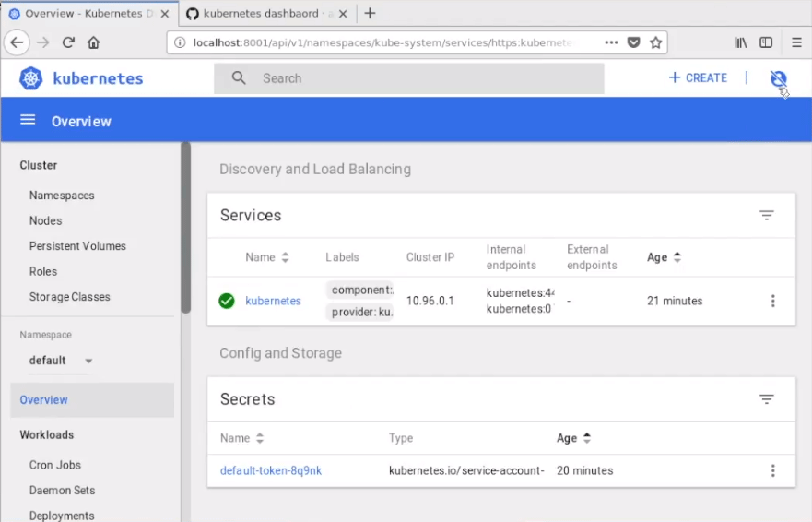Close the kubernetes dashbaord GitHub tab

coord(343,14)
